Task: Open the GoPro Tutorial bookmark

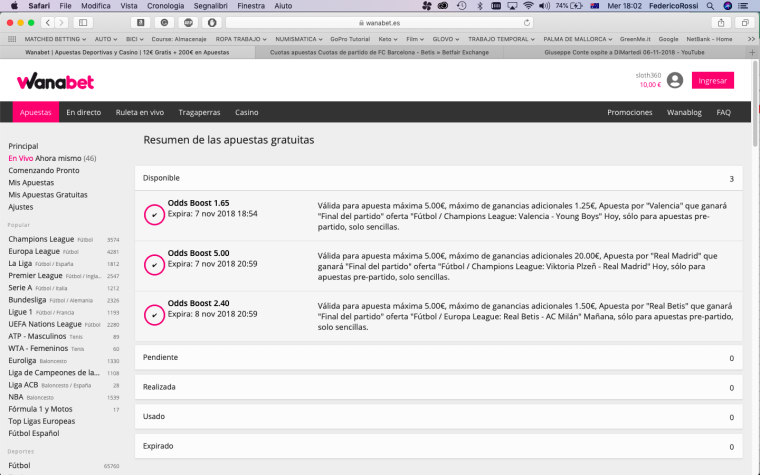Action: [350, 39]
